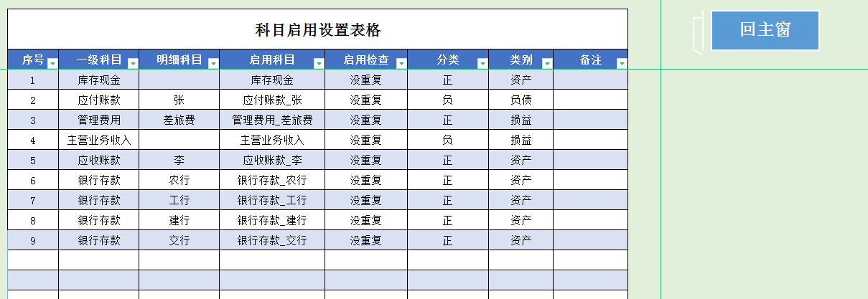868x299 pixels.
Task: Open the 明细科目 column filter dropdown
Action: [213, 64]
